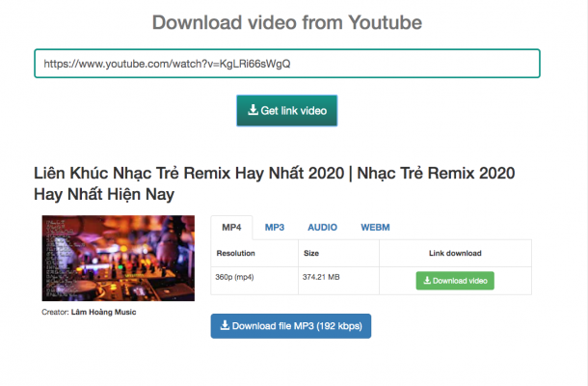Image resolution: width=588 pixels, height=386 pixels.
Task: Open the DJ mixer video thumbnail
Action: [119, 260]
